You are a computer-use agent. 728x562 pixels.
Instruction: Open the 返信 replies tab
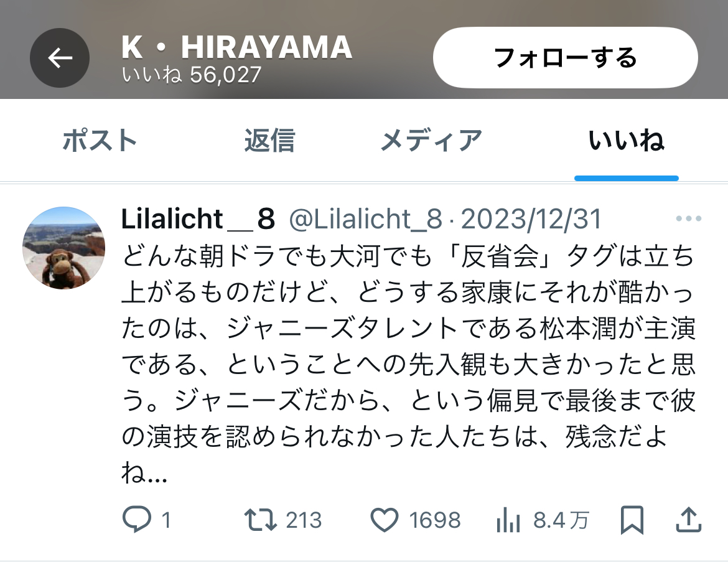click(x=270, y=140)
